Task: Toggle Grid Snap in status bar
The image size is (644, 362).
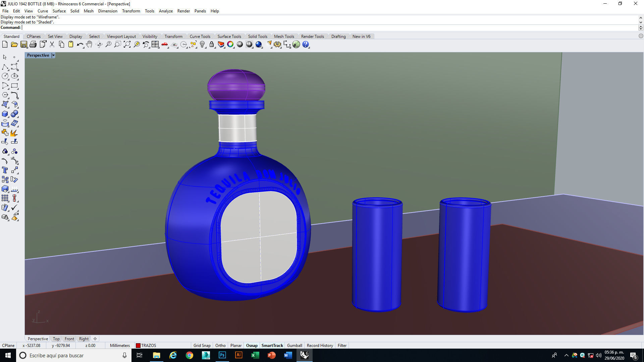Action: [202, 345]
